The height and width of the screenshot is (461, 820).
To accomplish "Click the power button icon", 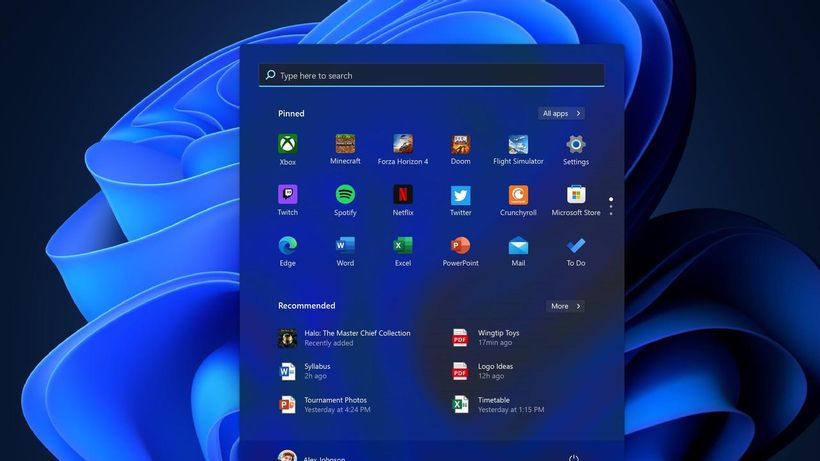I will pyautogui.click(x=574, y=458).
